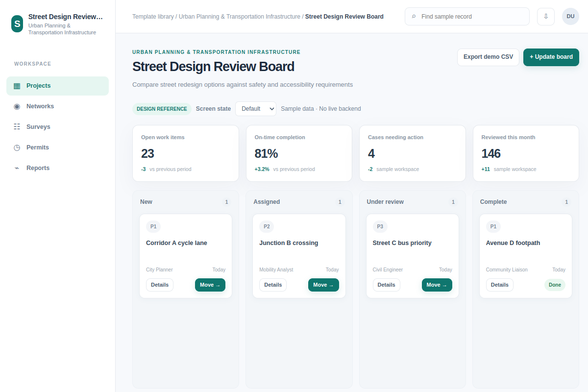Open Reports section
Image resolution: width=588 pixels, height=392 pixels.
57,168
